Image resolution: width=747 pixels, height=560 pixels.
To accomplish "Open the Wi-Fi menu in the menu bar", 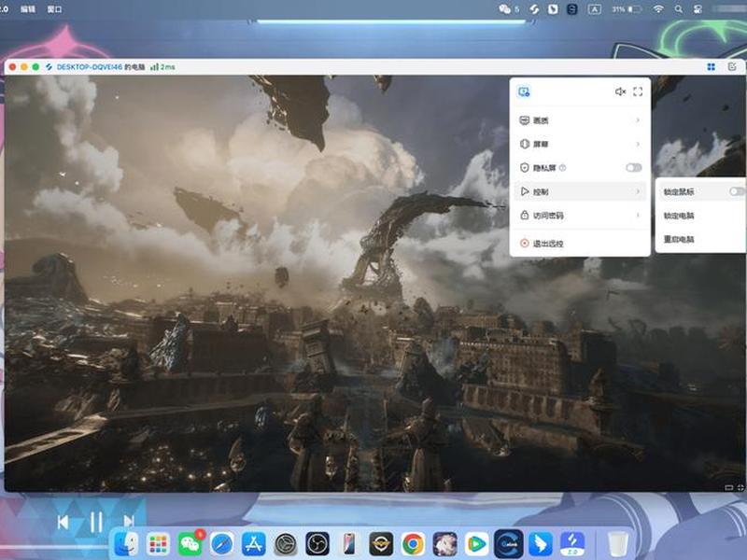I will pyautogui.click(x=658, y=9).
